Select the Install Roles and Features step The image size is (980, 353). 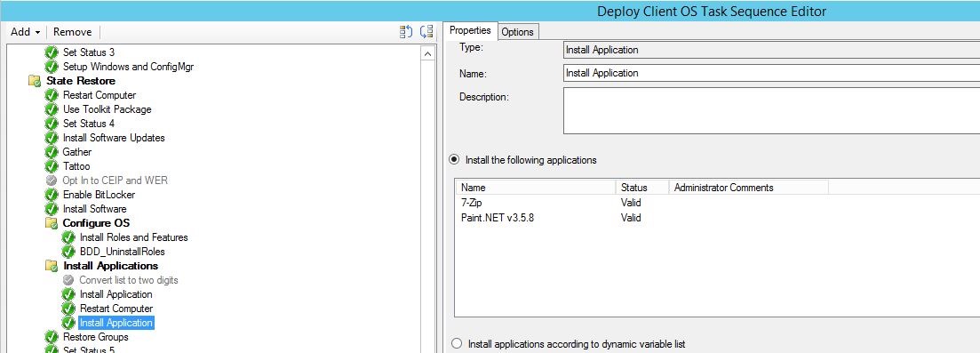[134, 237]
